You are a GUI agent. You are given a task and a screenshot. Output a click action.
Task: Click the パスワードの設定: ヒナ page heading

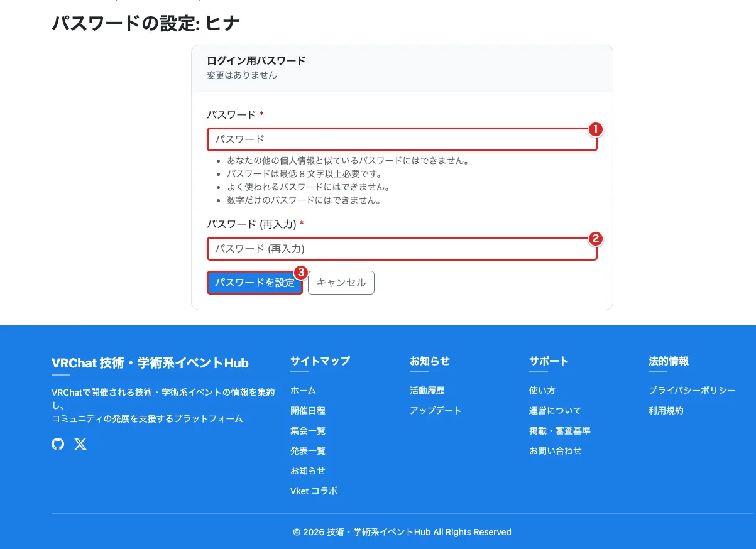click(146, 23)
